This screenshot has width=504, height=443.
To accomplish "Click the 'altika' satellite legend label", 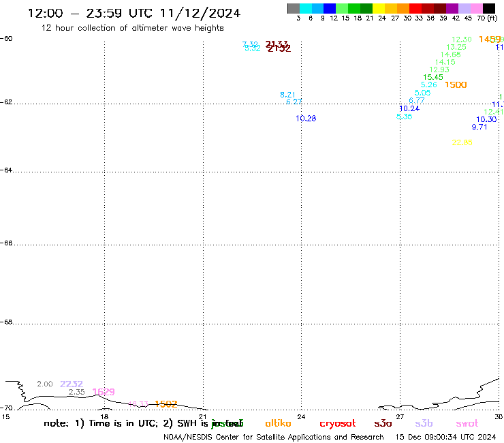I will pos(278,423).
